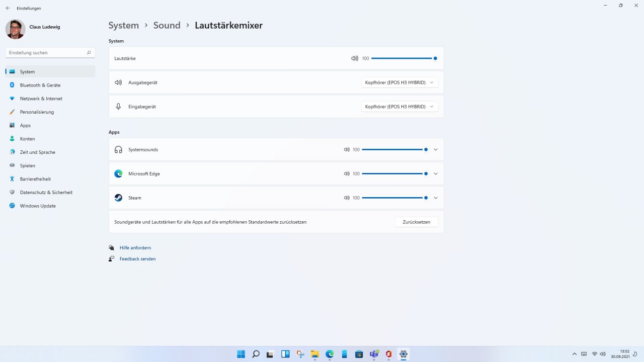Open Konten settings
The width and height of the screenshot is (644, 362).
tap(50, 139)
